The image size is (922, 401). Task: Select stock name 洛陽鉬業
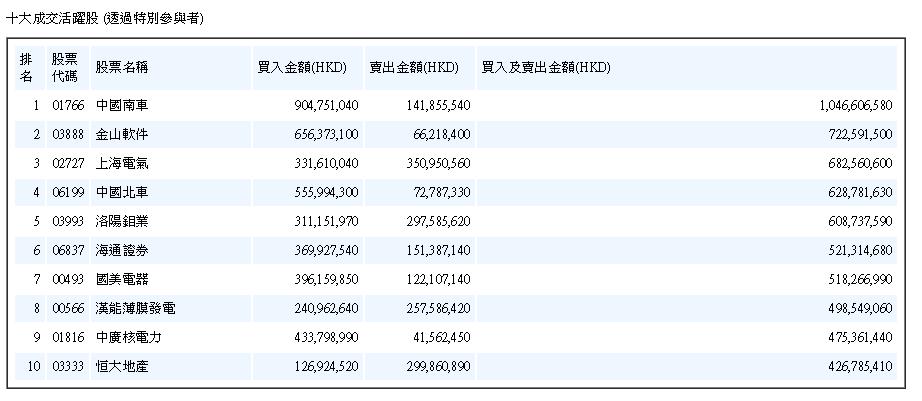[x=121, y=221]
